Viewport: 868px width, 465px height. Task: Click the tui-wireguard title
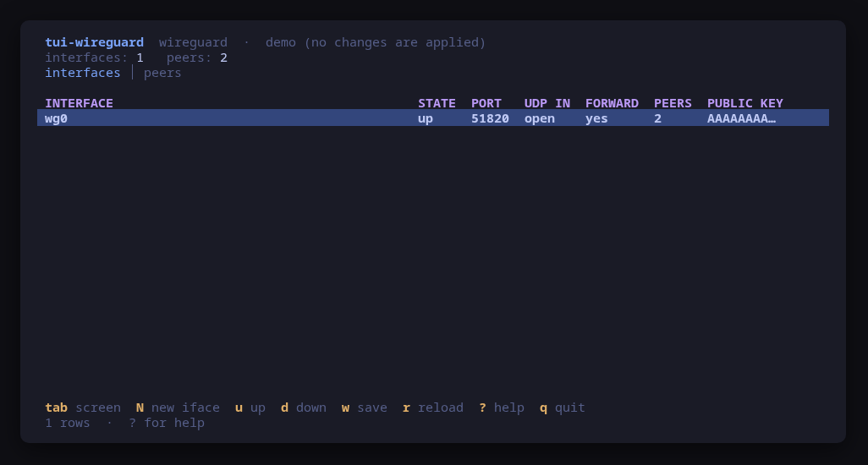pyautogui.click(x=94, y=42)
